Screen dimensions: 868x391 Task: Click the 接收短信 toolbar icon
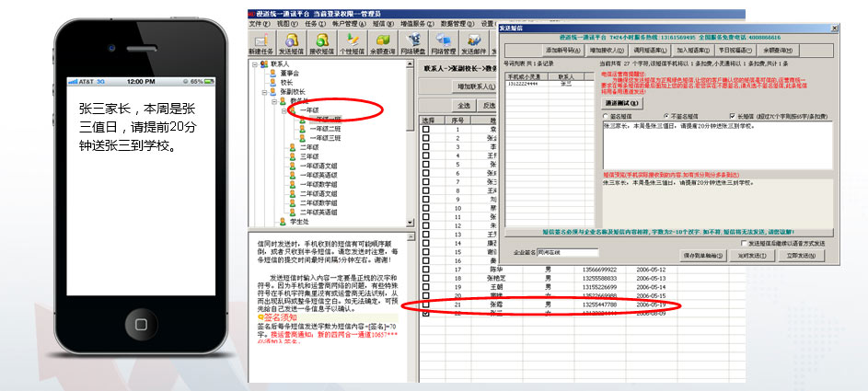(x=323, y=44)
